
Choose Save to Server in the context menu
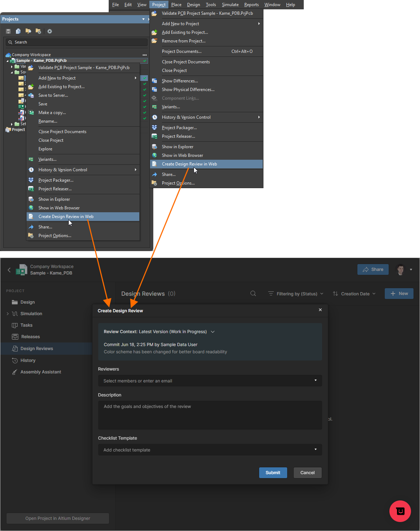83,95
